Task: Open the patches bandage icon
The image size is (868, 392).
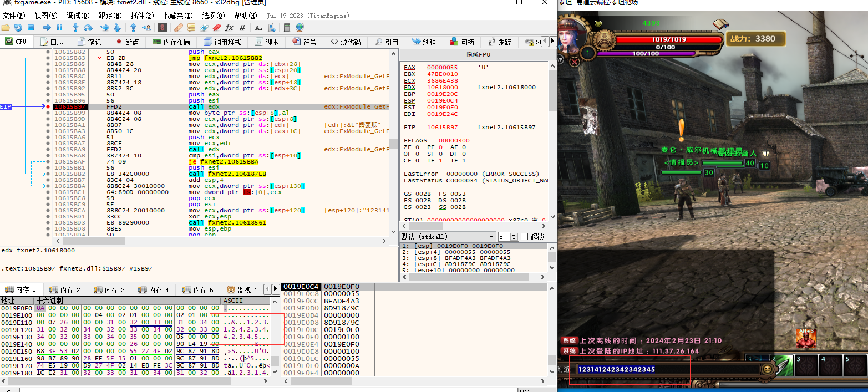Action: [178, 28]
